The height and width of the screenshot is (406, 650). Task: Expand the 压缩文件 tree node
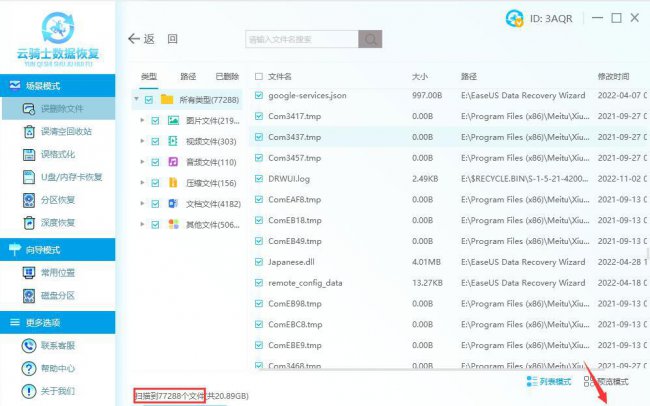142,182
